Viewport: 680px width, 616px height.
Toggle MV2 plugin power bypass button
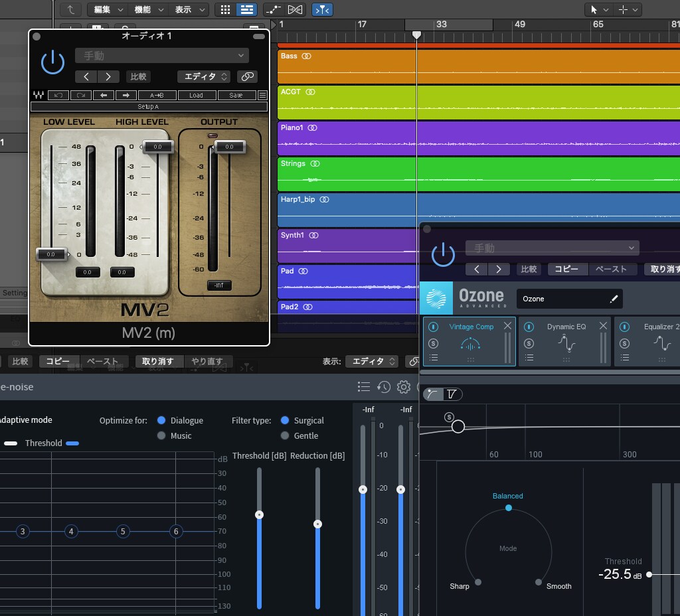52,62
